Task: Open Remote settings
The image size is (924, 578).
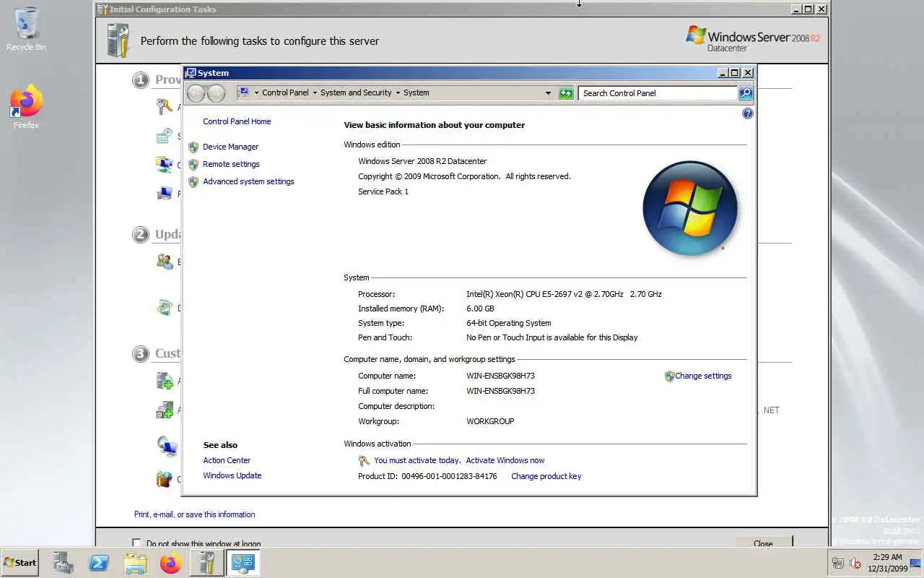Action: (231, 164)
